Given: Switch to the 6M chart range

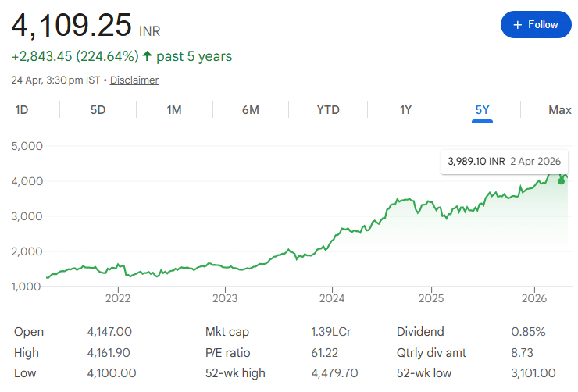Looking at the screenshot, I should (x=250, y=110).
